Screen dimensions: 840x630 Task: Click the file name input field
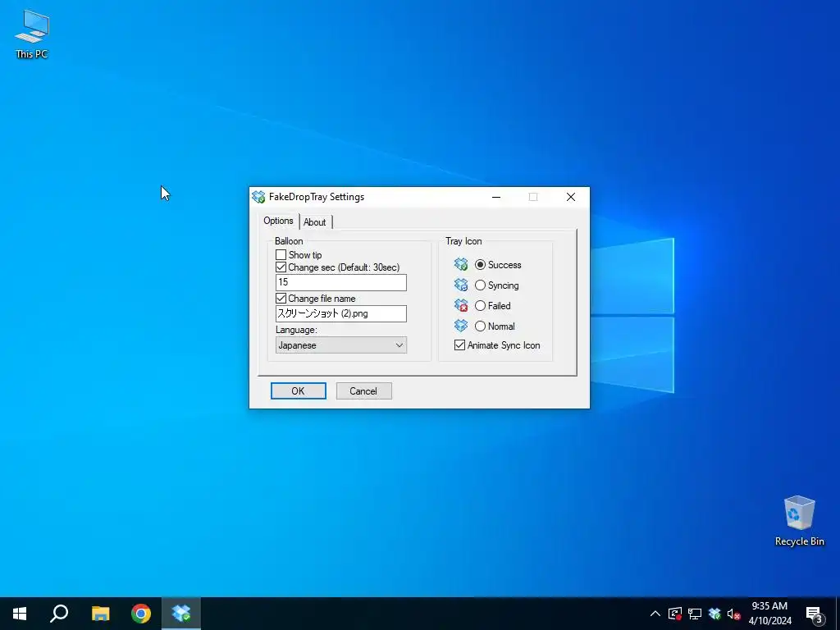pos(341,313)
